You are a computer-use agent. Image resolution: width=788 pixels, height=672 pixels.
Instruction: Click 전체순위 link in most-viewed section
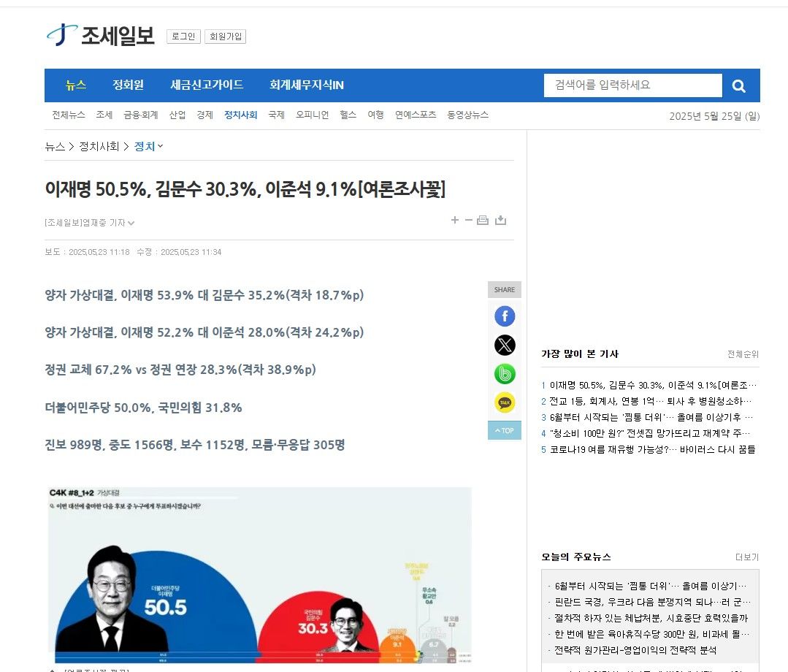click(743, 354)
